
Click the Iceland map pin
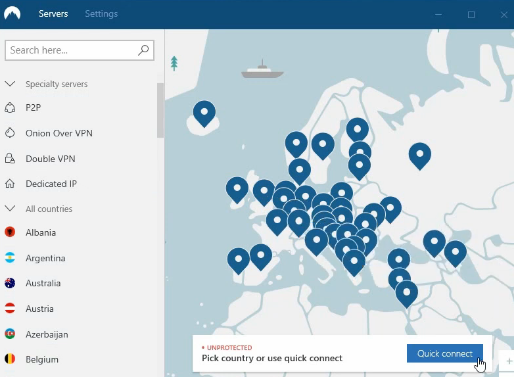(x=204, y=113)
